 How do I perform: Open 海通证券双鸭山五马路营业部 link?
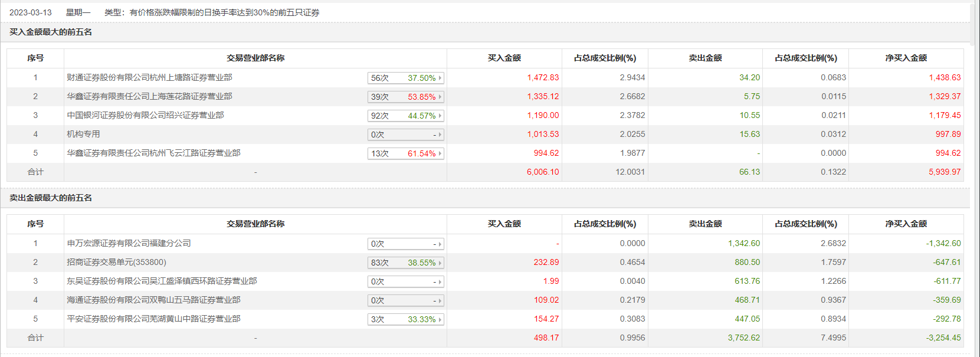[153, 300]
